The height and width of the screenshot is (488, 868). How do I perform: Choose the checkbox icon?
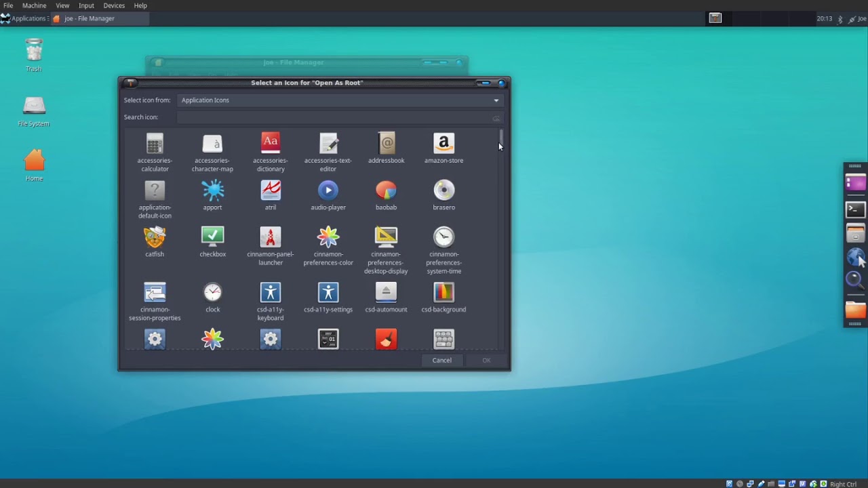[x=212, y=237]
